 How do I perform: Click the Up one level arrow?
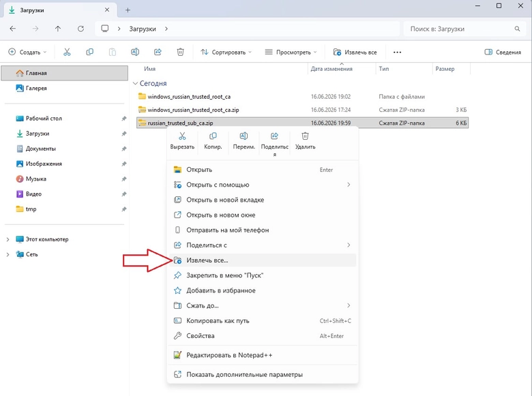coord(58,29)
